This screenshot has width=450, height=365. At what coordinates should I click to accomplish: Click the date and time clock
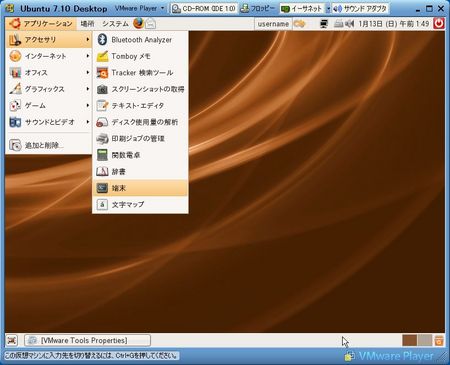pyautogui.click(x=394, y=24)
